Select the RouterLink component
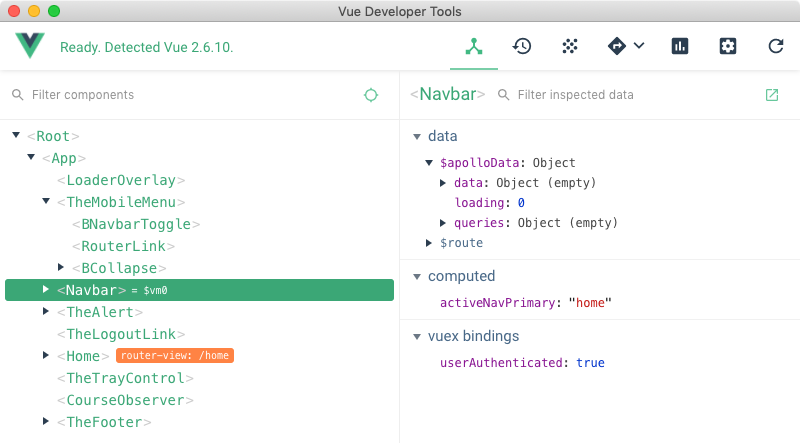Image resolution: width=800 pixels, height=443 pixels. [x=123, y=246]
